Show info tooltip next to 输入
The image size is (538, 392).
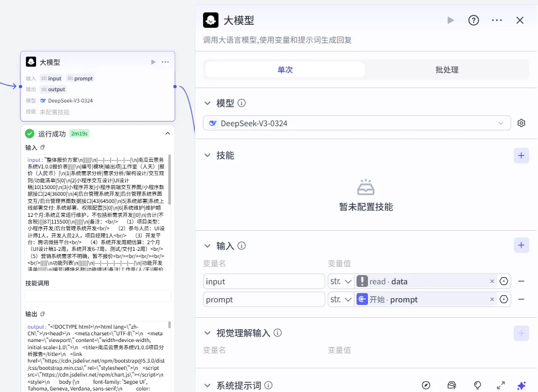(242, 246)
